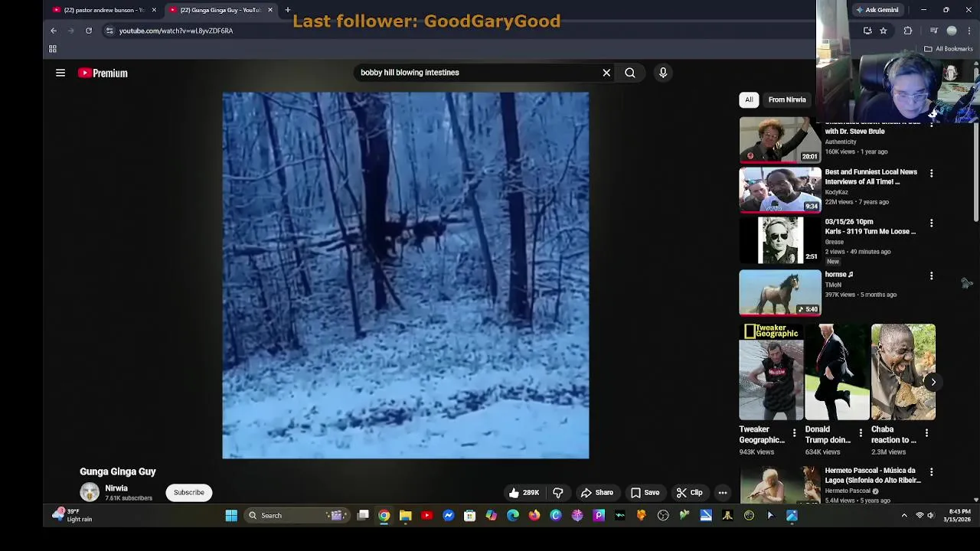980x551 pixels.
Task: Open options menu for hornse video
Action: 931,275
